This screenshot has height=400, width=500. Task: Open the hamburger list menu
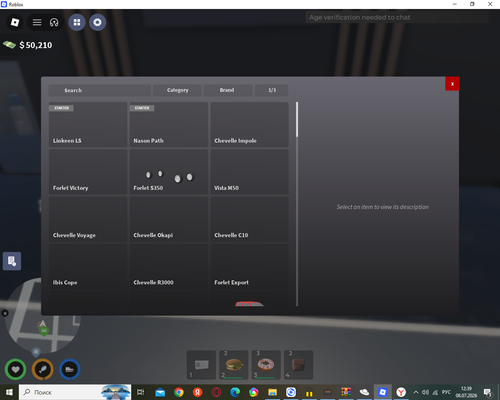pos(37,22)
